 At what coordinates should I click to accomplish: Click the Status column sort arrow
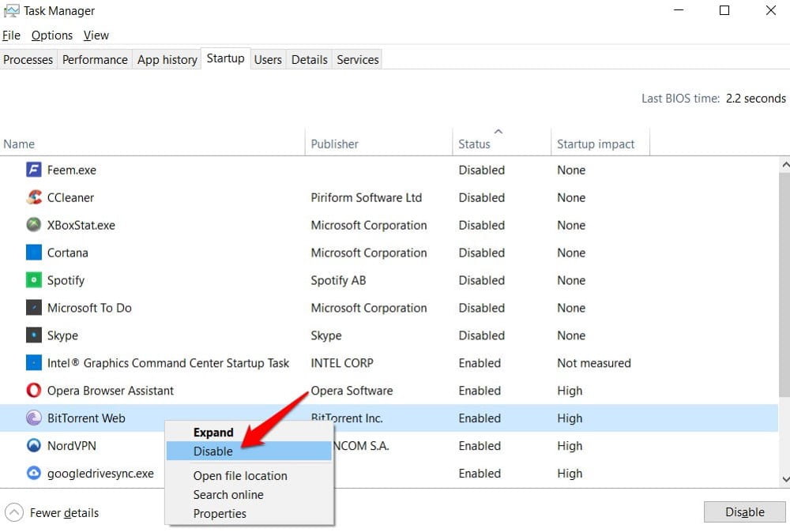coord(498,133)
